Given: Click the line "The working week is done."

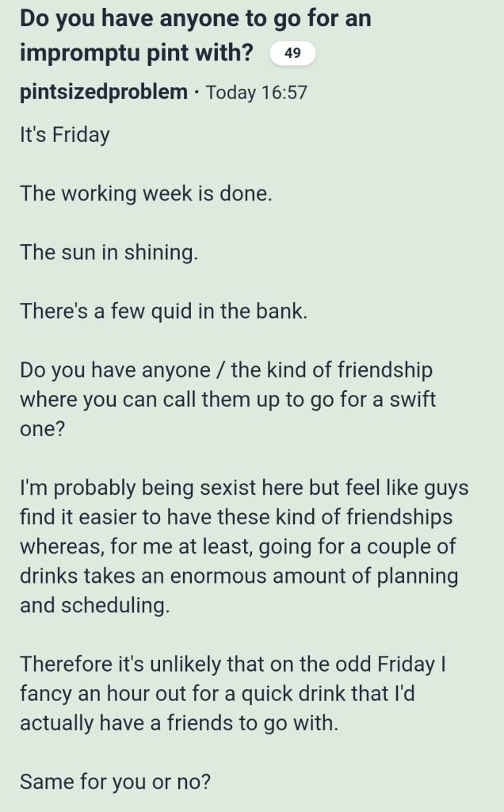Looking at the screenshot, I should (146, 193).
